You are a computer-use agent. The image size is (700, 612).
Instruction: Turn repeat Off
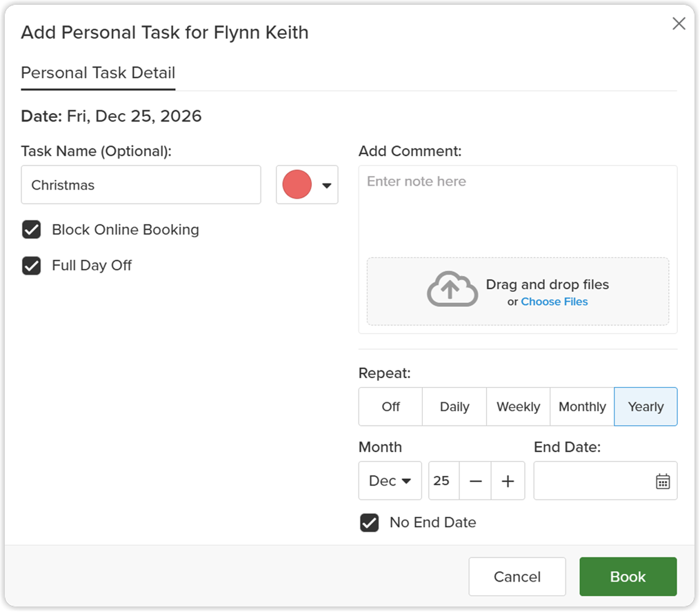[390, 406]
